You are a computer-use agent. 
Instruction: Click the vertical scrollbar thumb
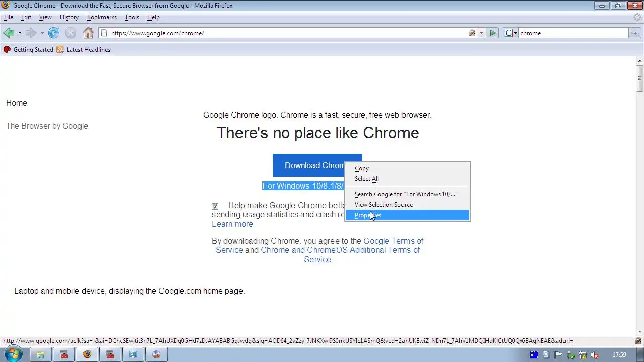639,78
